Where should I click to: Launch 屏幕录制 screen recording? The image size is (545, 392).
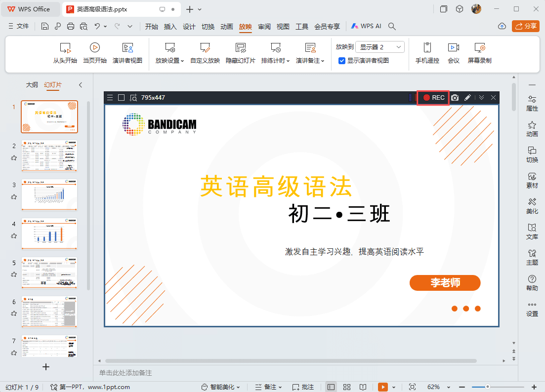(479, 53)
